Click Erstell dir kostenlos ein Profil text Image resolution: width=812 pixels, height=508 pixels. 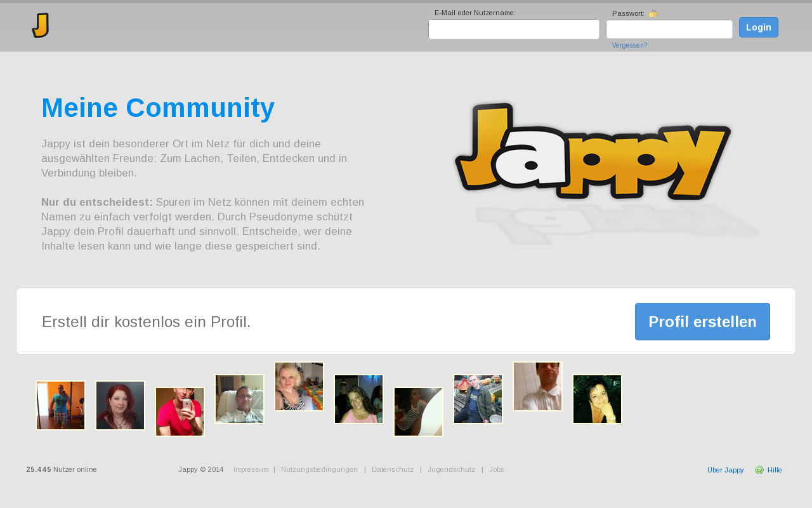point(147,322)
